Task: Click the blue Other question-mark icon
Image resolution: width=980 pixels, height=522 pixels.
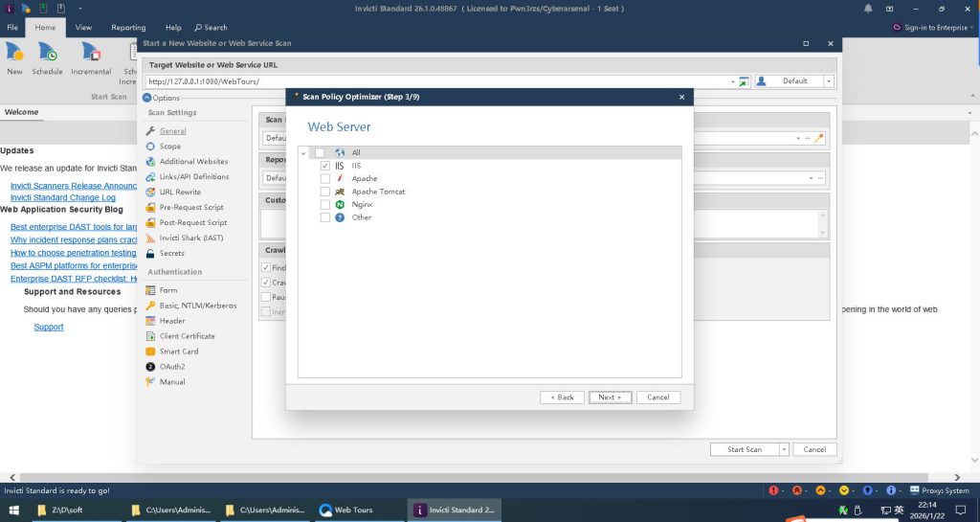Action: [340, 217]
